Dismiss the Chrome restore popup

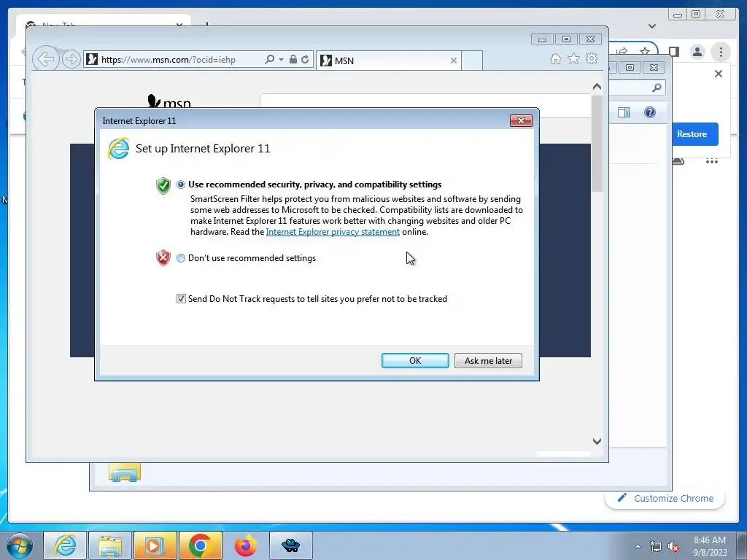(x=719, y=74)
